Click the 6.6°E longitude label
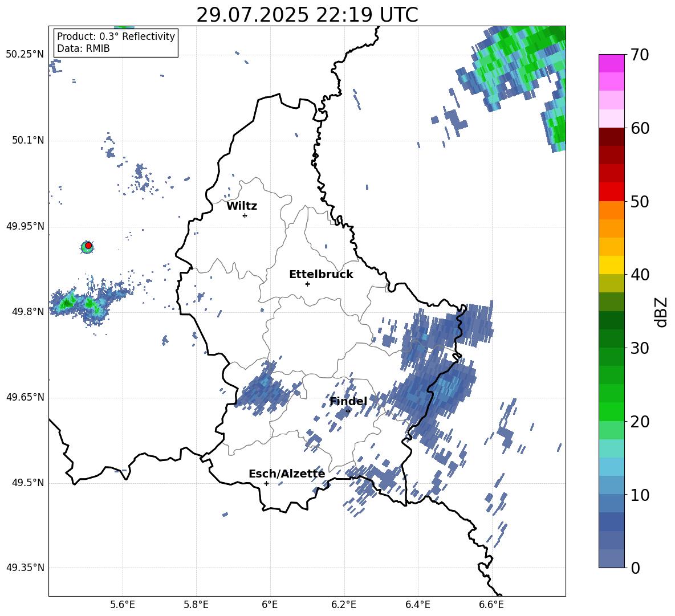This screenshot has width=675, height=616. point(491,605)
